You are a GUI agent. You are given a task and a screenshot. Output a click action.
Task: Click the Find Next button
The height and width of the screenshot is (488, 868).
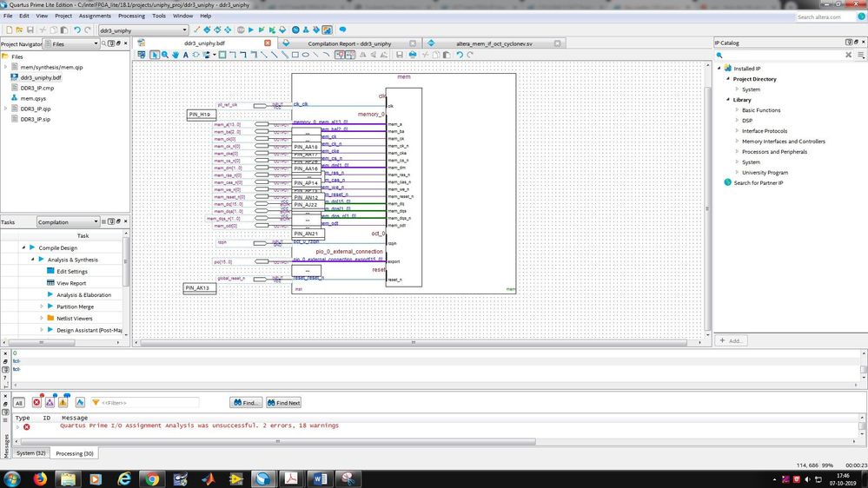[x=284, y=403]
